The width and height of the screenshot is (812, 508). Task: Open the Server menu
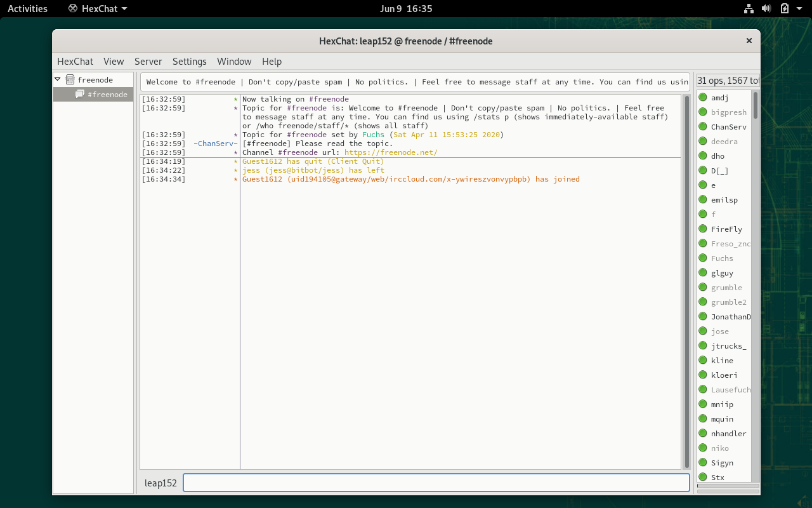[148, 62]
